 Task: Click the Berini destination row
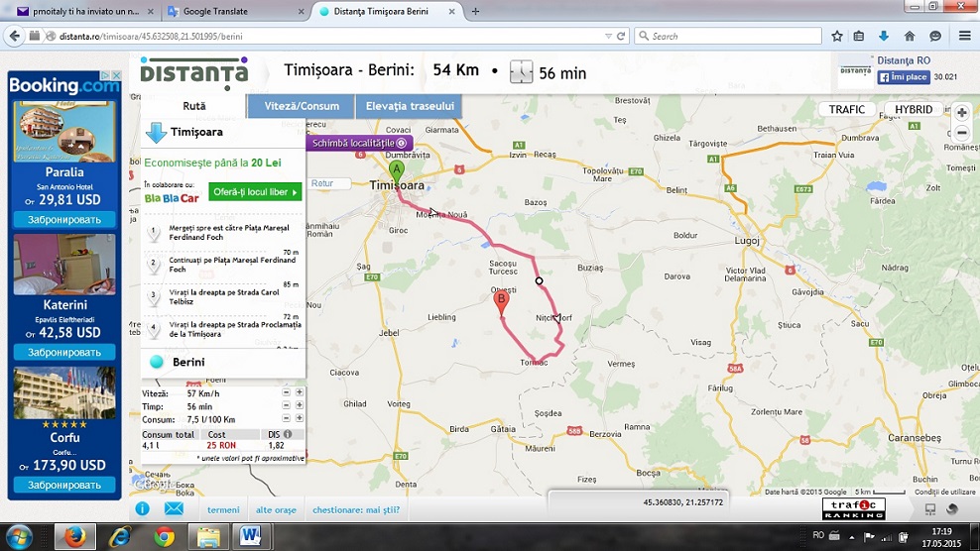pos(223,362)
